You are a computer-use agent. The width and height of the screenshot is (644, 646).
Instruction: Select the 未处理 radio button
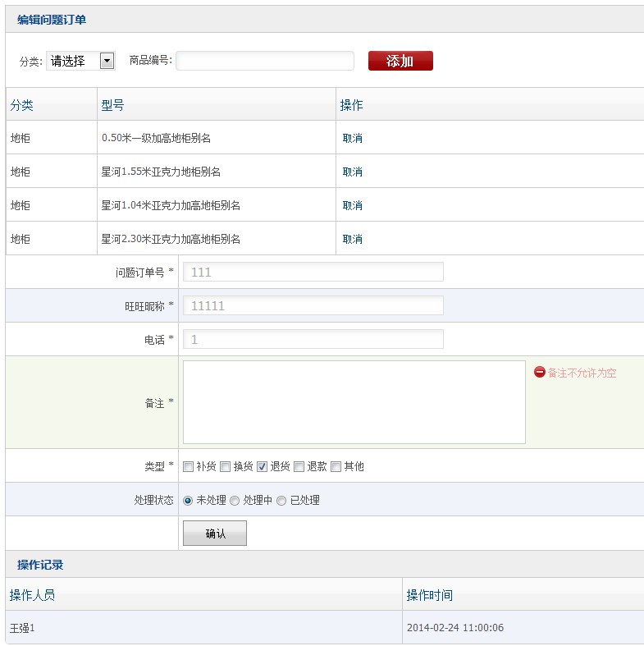189,500
